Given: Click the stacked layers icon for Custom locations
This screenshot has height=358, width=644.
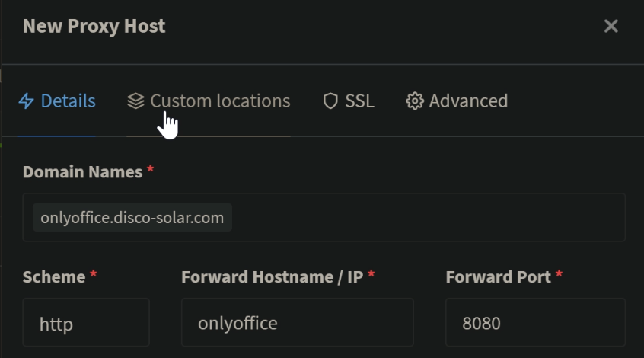Looking at the screenshot, I should 135,101.
